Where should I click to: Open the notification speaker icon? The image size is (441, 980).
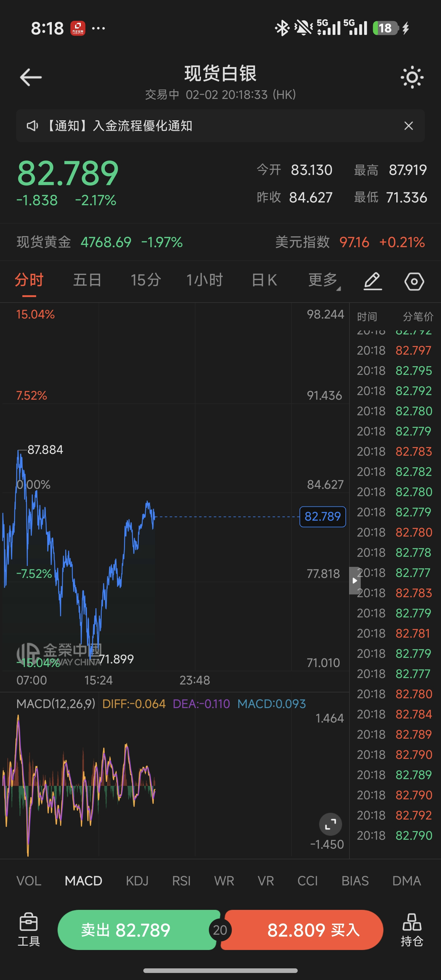[32, 126]
